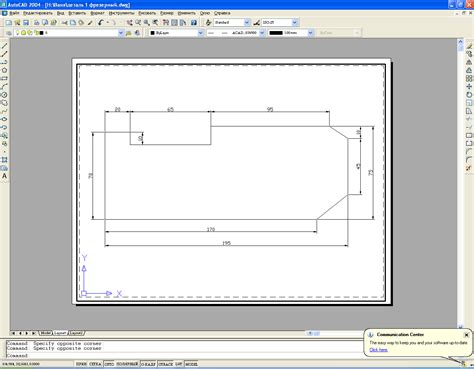The image size is (474, 369).
Task: Toggle ПОЛЯРНАЯ tracking in status bar
Action: (127, 364)
